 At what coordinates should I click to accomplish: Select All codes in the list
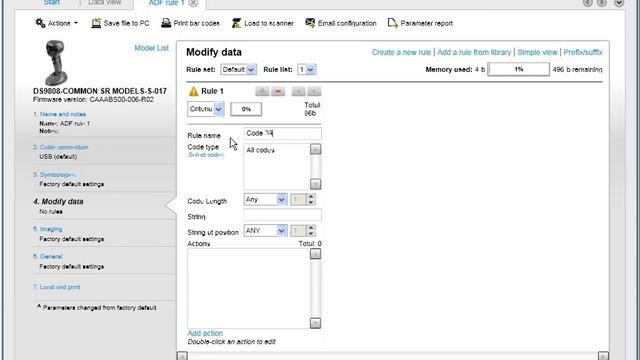coord(260,150)
